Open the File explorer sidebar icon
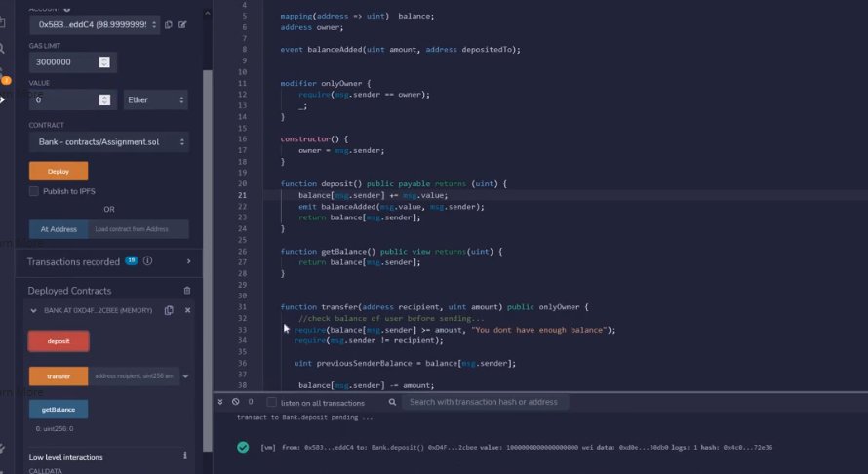The width and height of the screenshot is (868, 474). (x=2, y=22)
